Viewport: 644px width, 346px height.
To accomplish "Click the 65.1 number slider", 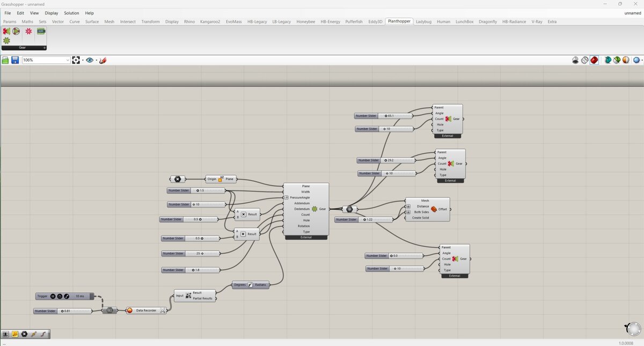I will [384, 116].
